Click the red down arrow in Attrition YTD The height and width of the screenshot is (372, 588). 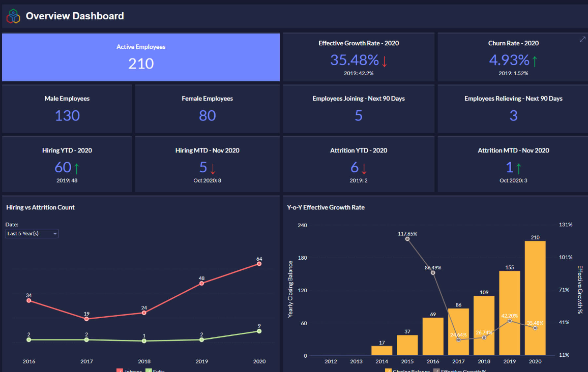point(364,168)
